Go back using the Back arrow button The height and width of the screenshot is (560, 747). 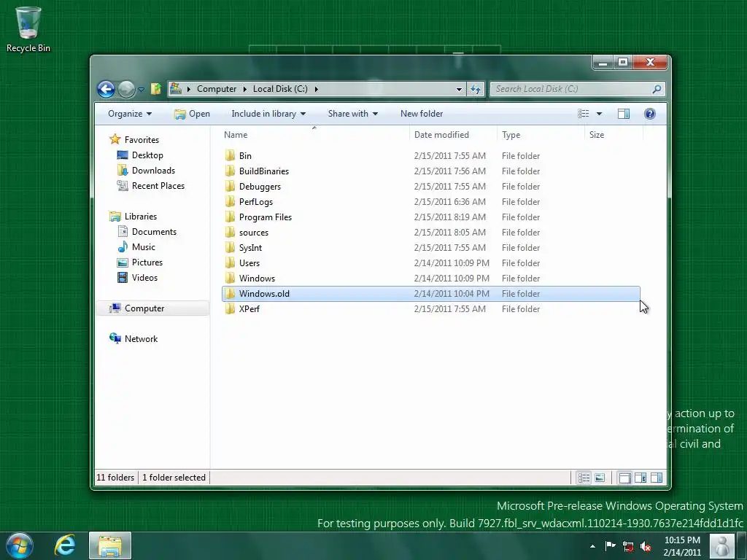(x=106, y=89)
